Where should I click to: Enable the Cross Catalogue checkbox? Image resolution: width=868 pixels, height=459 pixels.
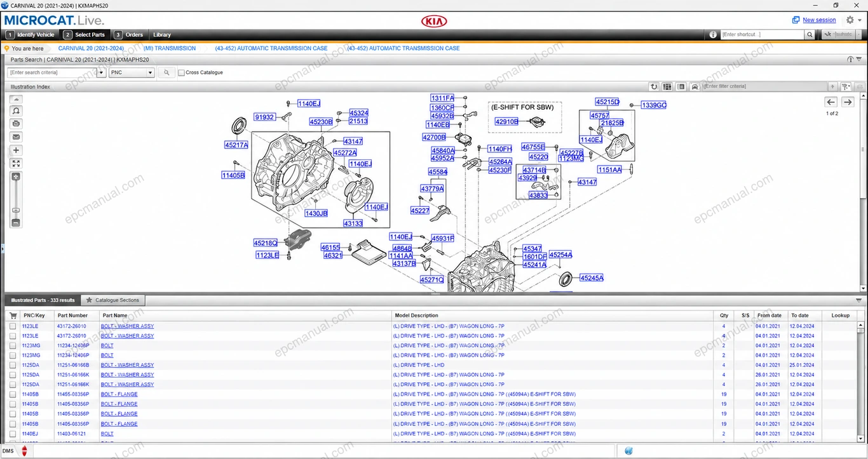point(182,73)
